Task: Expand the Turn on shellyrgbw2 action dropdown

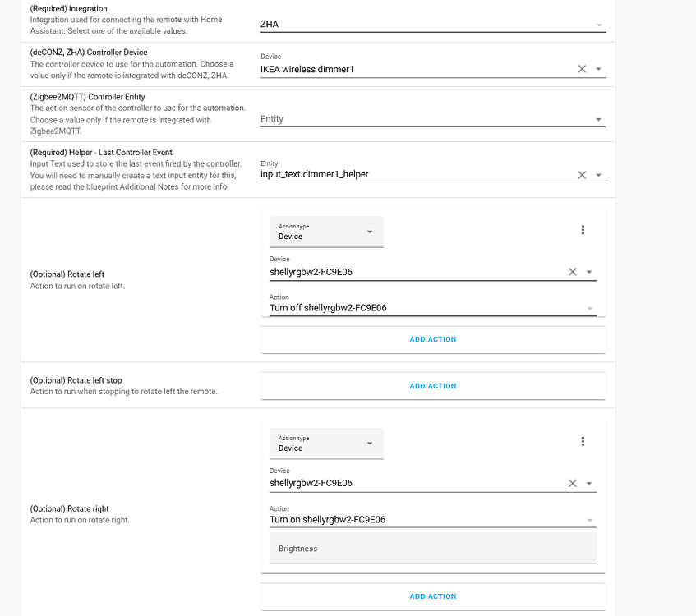Action: 589,520
